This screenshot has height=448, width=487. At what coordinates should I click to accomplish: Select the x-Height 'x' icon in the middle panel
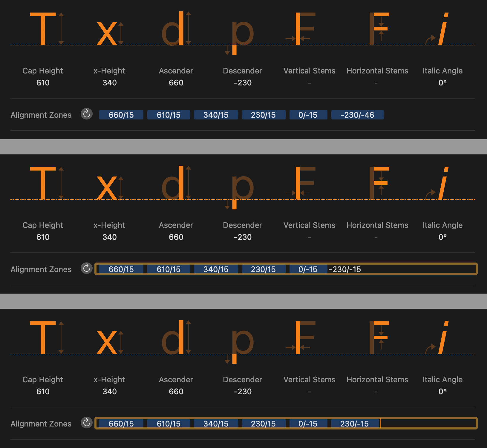pos(107,188)
